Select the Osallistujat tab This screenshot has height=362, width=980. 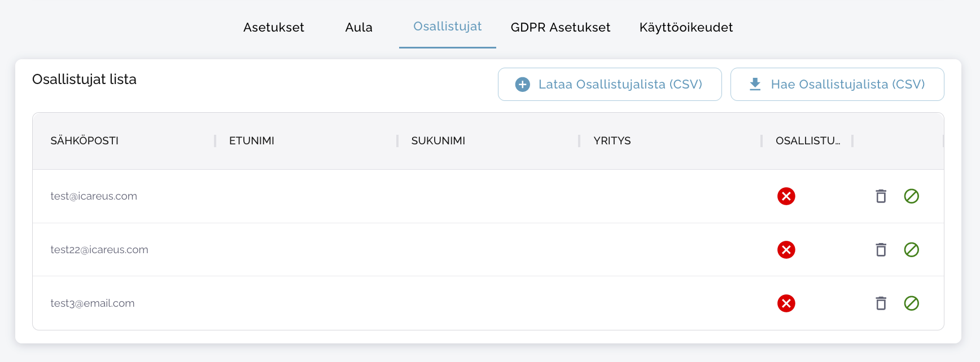coord(447,27)
